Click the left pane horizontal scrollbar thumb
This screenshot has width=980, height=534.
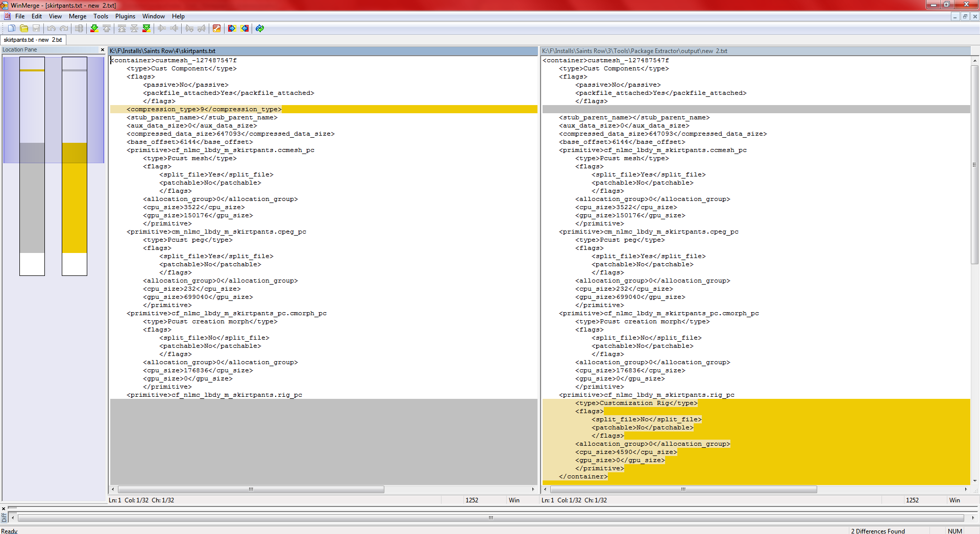[x=251, y=489]
